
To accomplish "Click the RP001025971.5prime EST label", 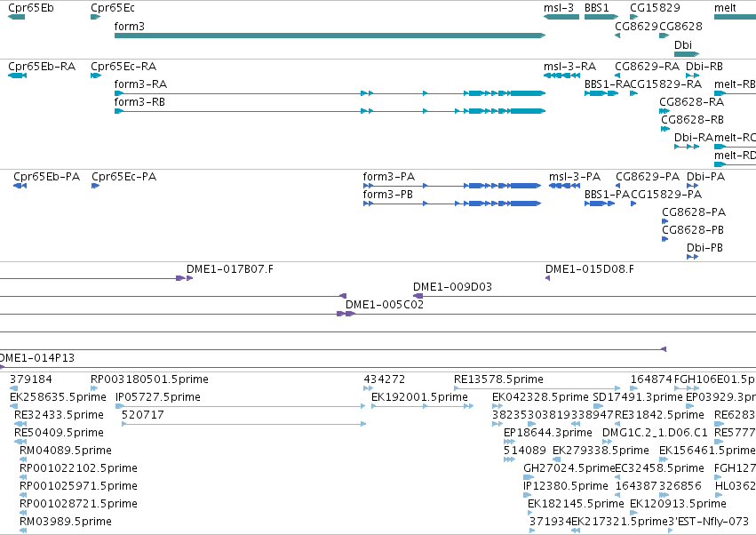I will 78,486.
